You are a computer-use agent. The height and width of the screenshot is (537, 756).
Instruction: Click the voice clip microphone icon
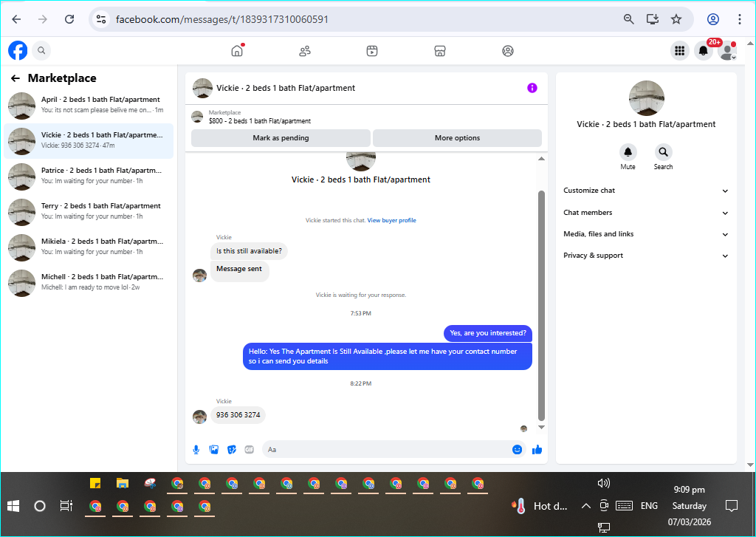196,450
